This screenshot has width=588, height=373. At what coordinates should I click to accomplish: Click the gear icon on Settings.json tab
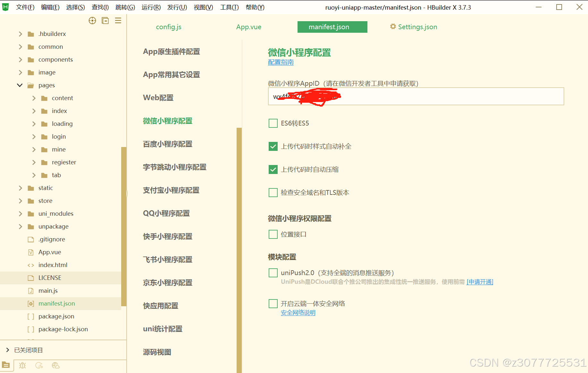coord(393,27)
